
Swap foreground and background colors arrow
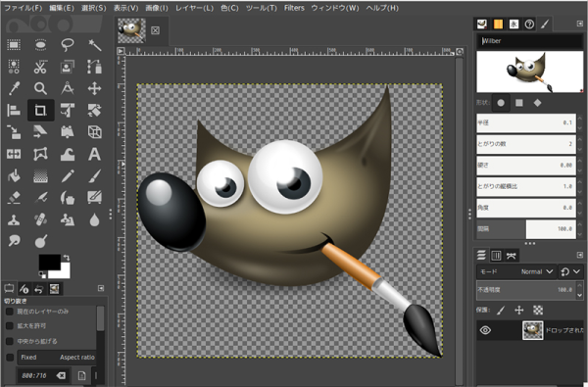(x=67, y=258)
